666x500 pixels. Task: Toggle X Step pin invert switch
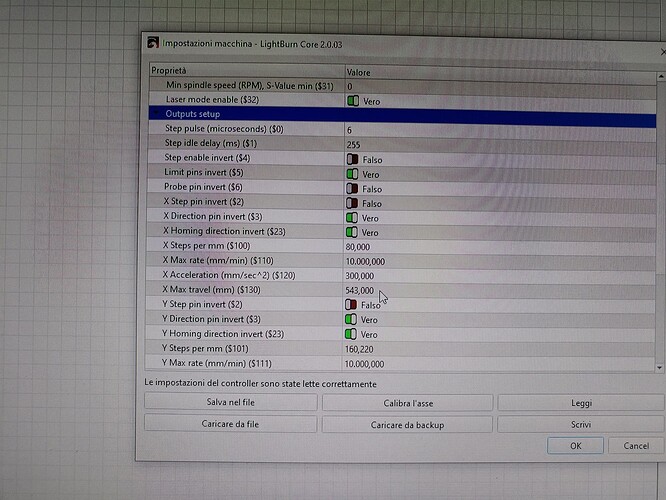coord(352,203)
